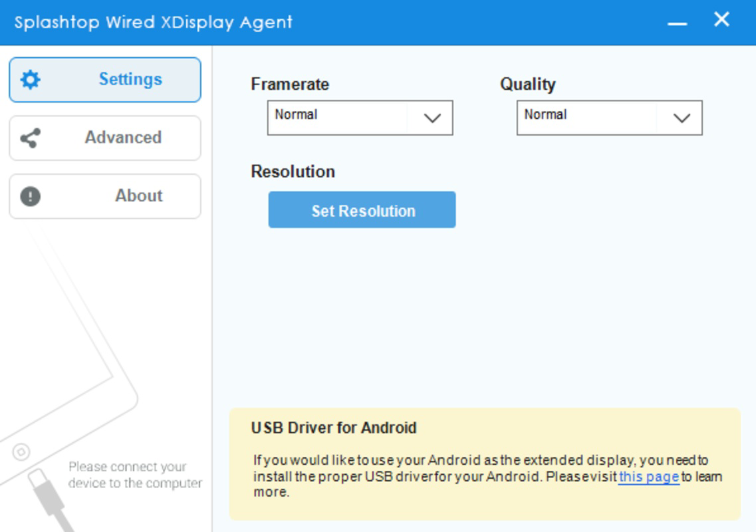This screenshot has width=756, height=532.
Task: Open the 'this page' driver link
Action: pos(648,477)
